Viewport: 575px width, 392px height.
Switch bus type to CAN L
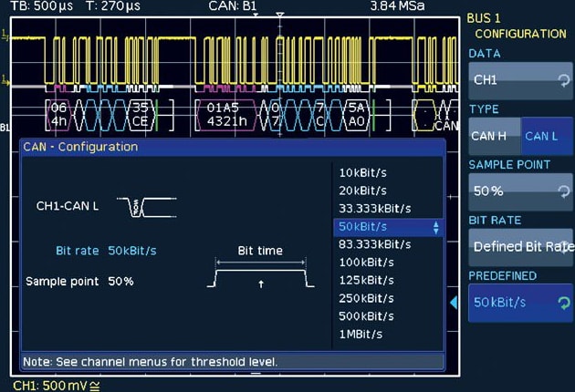pos(547,136)
